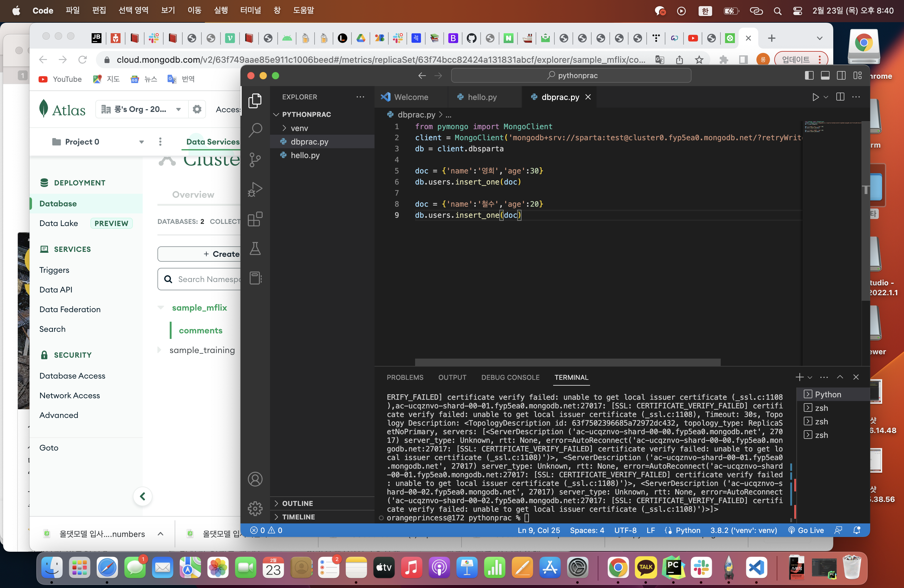Open the comments collection
This screenshot has height=588, width=904.
[x=200, y=331]
